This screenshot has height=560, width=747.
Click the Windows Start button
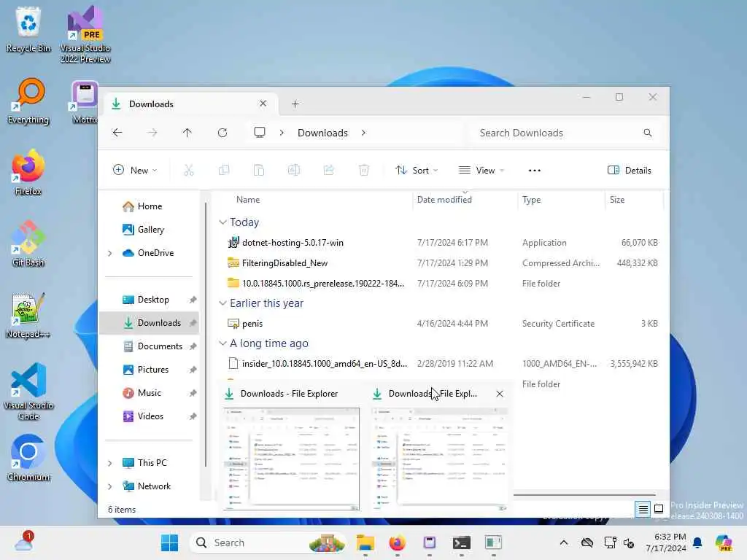pos(169,542)
